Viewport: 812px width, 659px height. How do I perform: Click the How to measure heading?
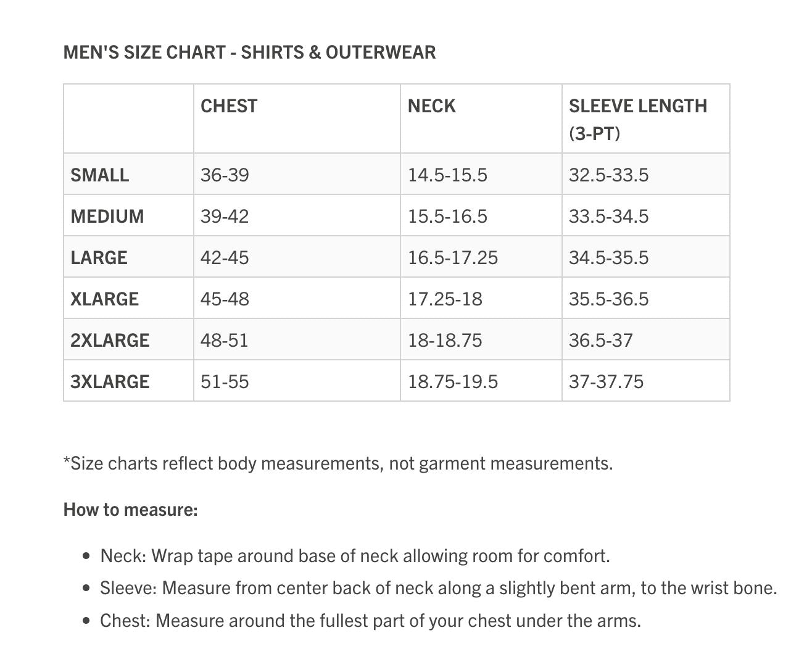point(131,510)
